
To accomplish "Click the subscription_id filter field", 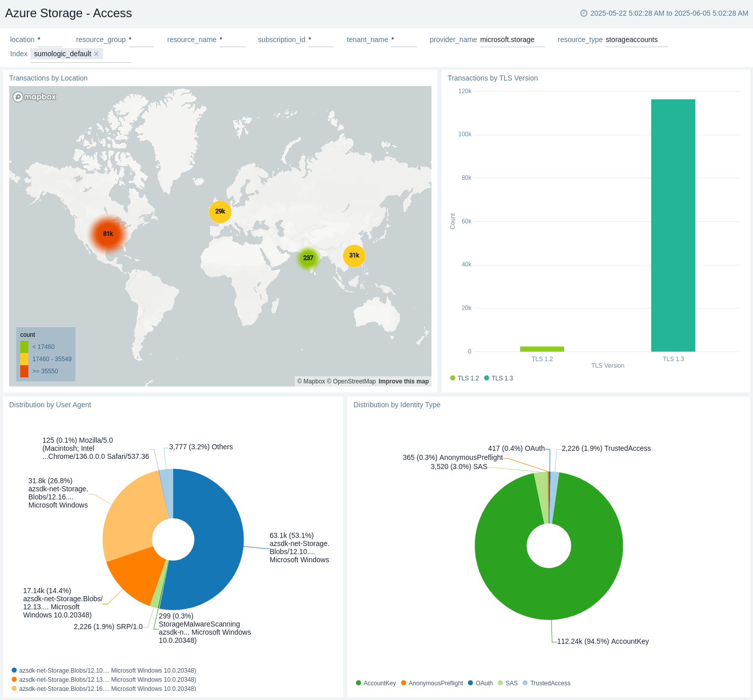I will 321,40.
